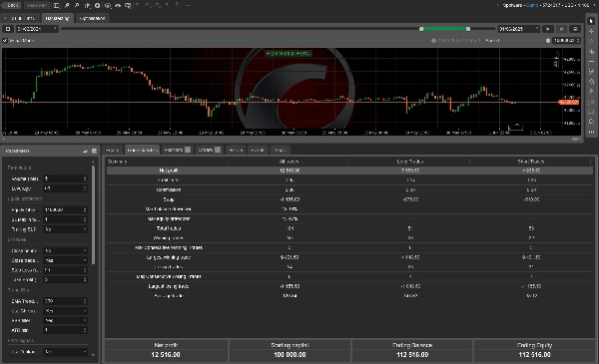Select the Total trades row
The width and height of the screenshot is (599, 364).
click(349, 228)
